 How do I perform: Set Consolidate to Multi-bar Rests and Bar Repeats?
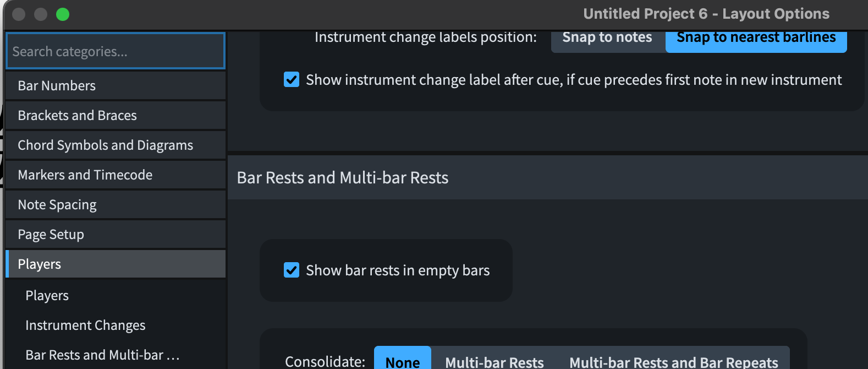(673, 361)
